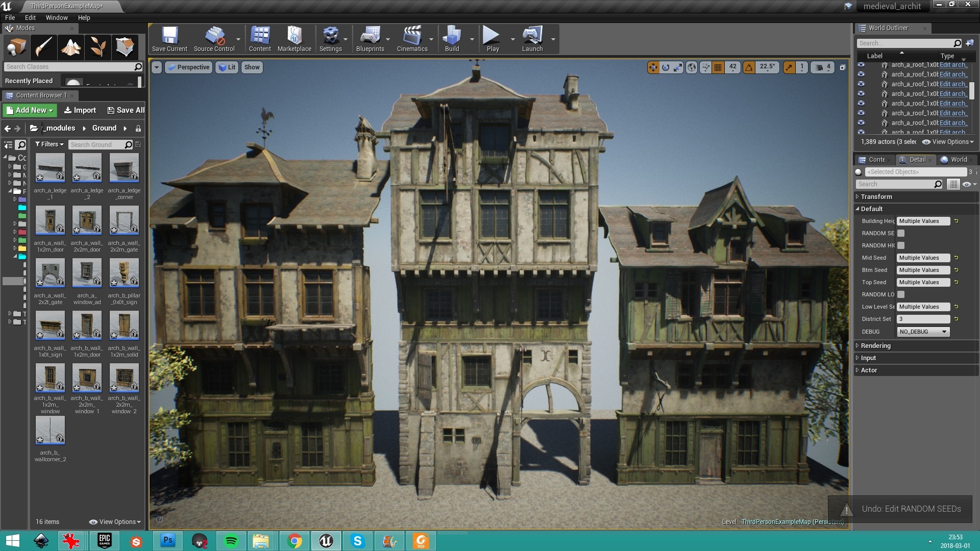Select the translate gizmo tool in viewport

[x=653, y=67]
